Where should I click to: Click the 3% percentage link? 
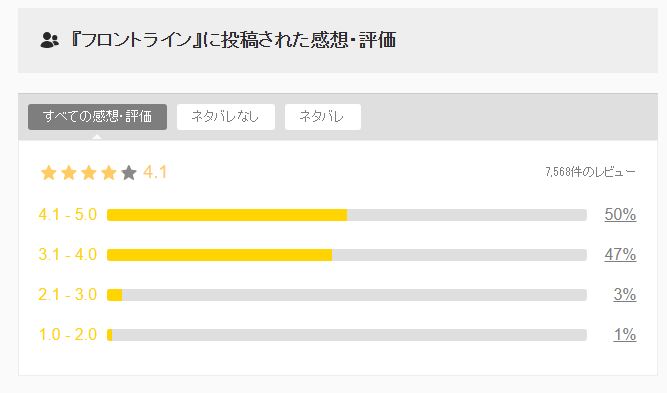click(624, 294)
